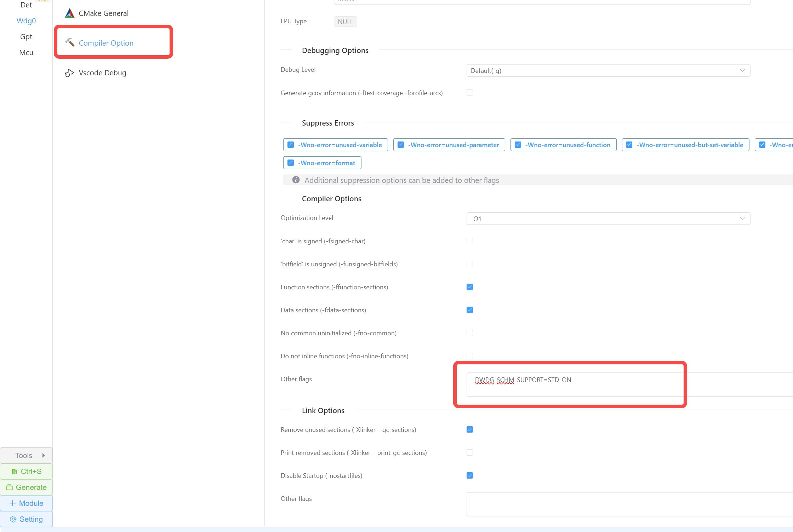
Task: Click the info icon next to suppression note
Action: click(296, 180)
